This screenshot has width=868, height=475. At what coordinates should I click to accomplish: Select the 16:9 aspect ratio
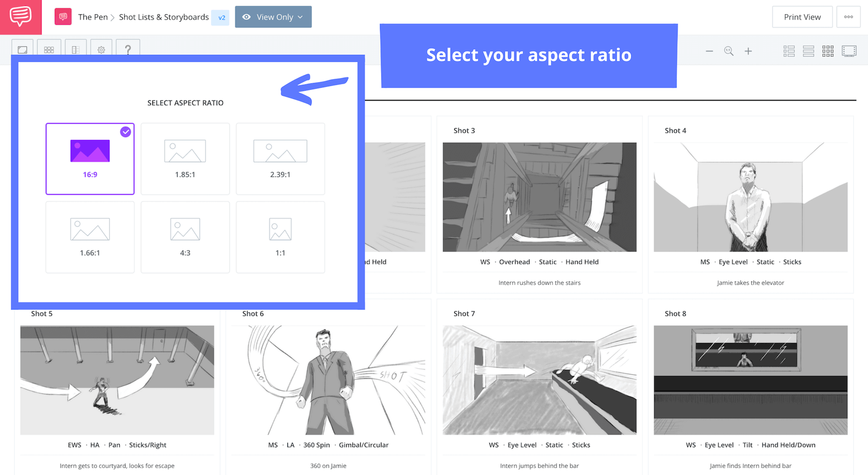pos(90,159)
